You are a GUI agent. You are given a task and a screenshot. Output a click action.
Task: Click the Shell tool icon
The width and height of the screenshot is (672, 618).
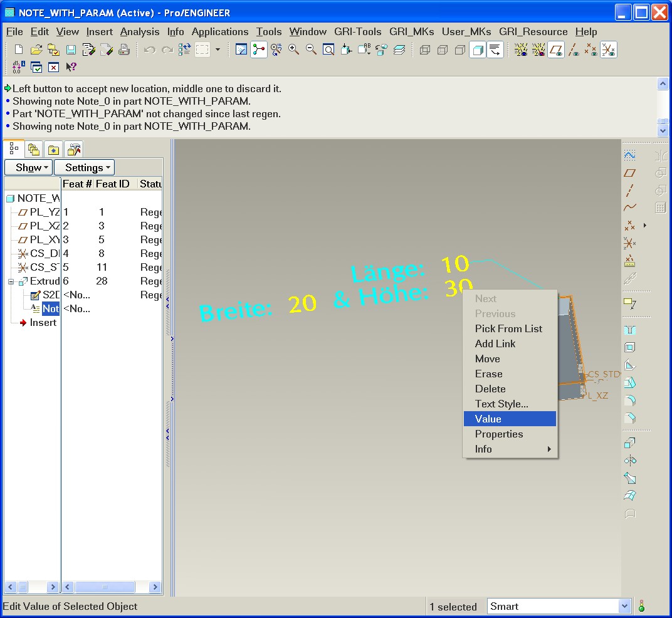click(x=629, y=348)
